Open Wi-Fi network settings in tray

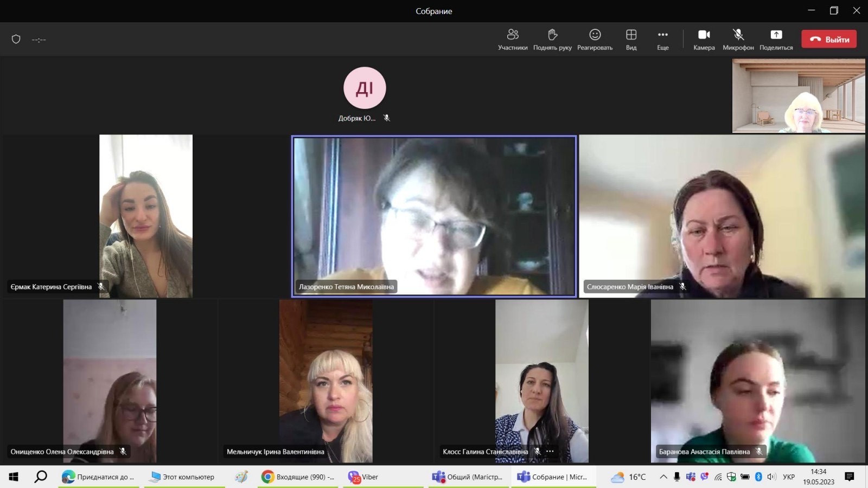[x=718, y=477]
